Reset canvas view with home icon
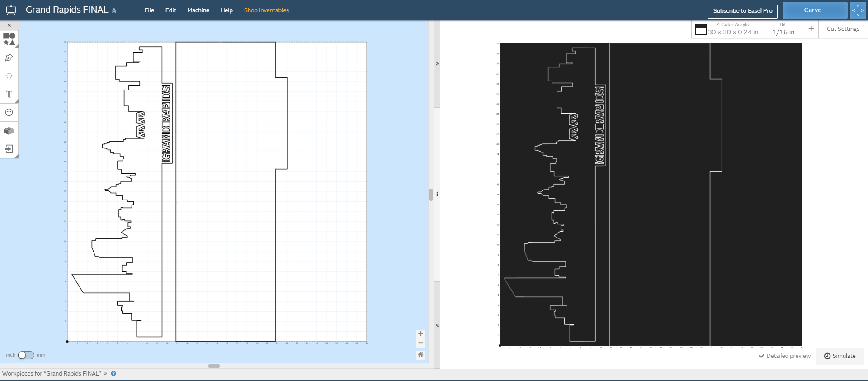 (420, 355)
